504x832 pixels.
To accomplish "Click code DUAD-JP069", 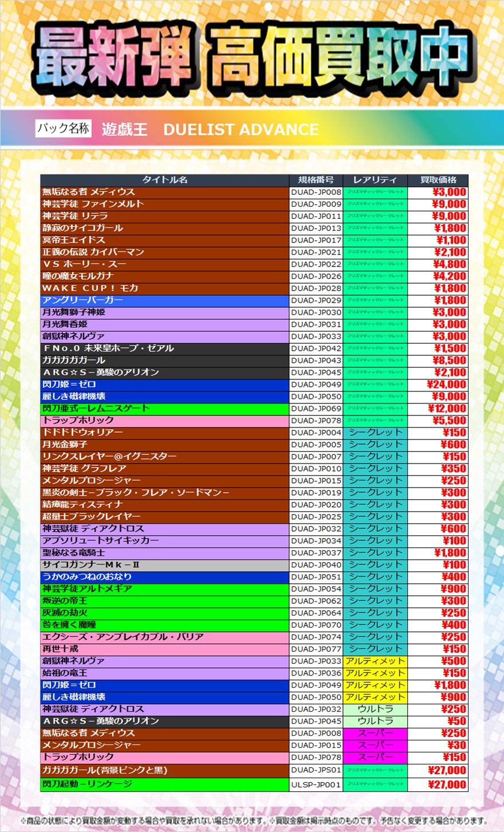I will coord(316,409).
